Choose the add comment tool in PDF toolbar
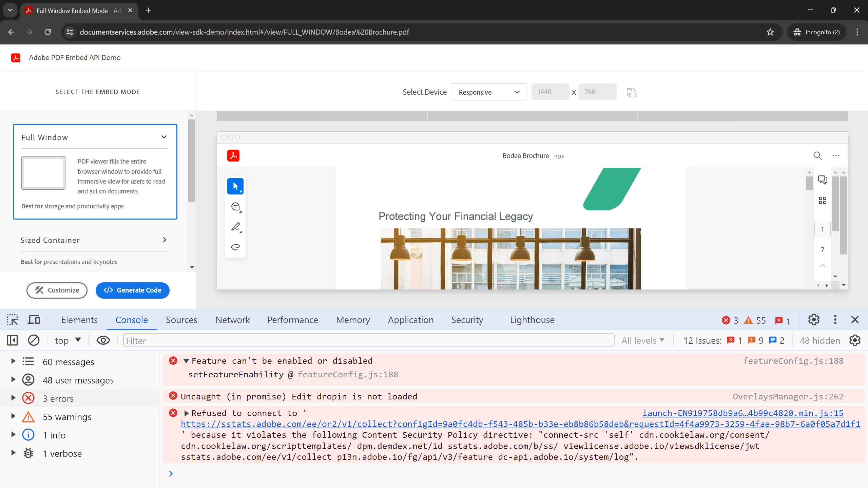Image resolution: width=868 pixels, height=488 pixels. (x=235, y=207)
